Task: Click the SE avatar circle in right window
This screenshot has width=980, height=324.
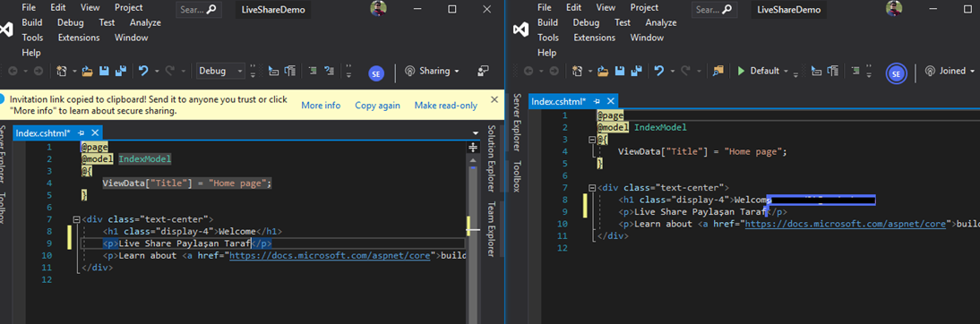Action: tap(897, 73)
